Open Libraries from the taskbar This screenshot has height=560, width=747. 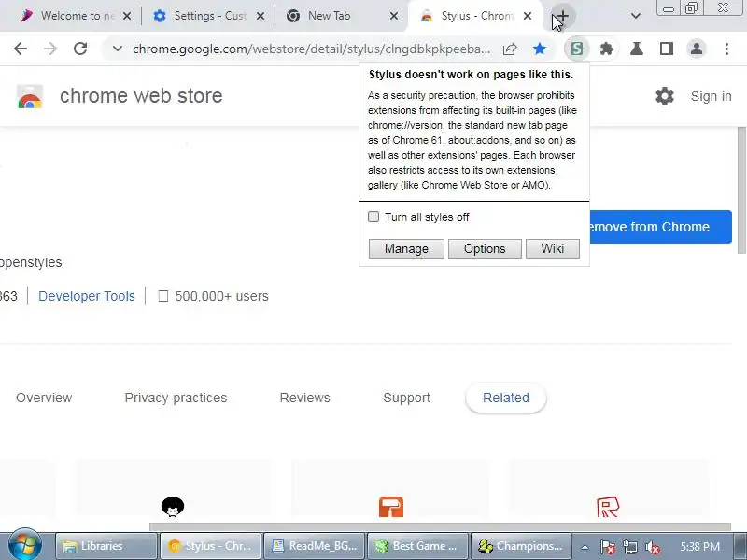point(106,546)
